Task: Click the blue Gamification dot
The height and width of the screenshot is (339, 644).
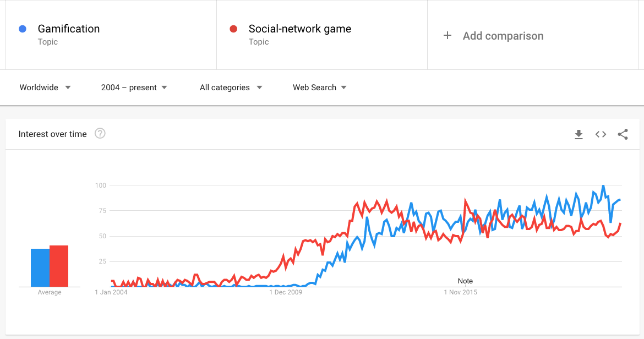Action: (23, 29)
